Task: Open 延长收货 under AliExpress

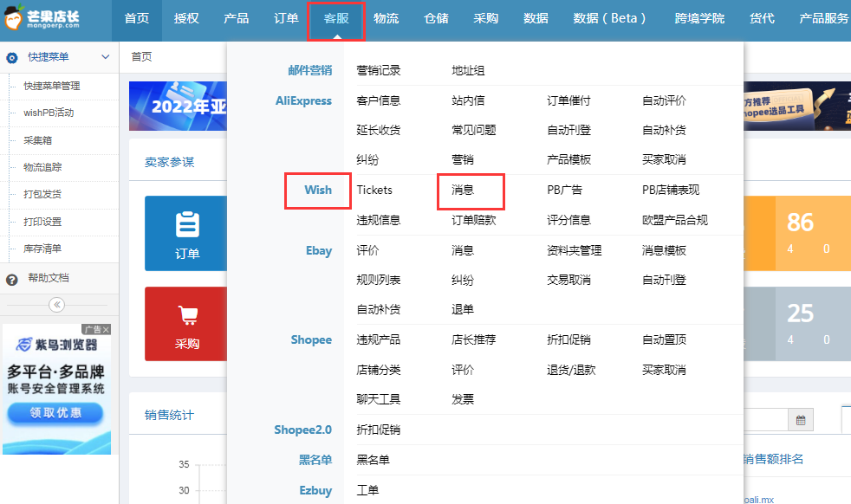Action: pyautogui.click(x=379, y=130)
